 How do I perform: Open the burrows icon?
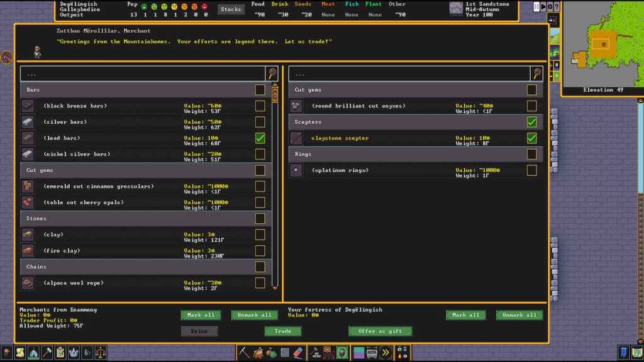(x=358, y=353)
